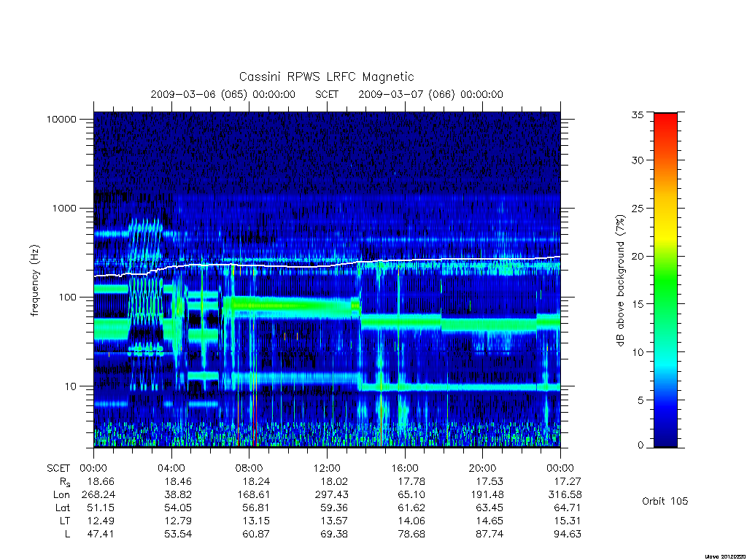
Task: Click the white line across the spectrogram
Action: 327,265
